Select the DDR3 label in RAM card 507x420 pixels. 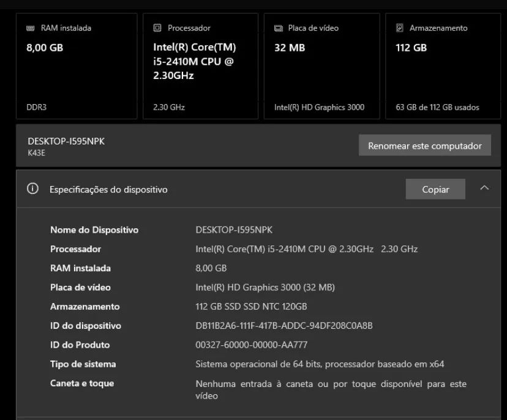point(37,107)
